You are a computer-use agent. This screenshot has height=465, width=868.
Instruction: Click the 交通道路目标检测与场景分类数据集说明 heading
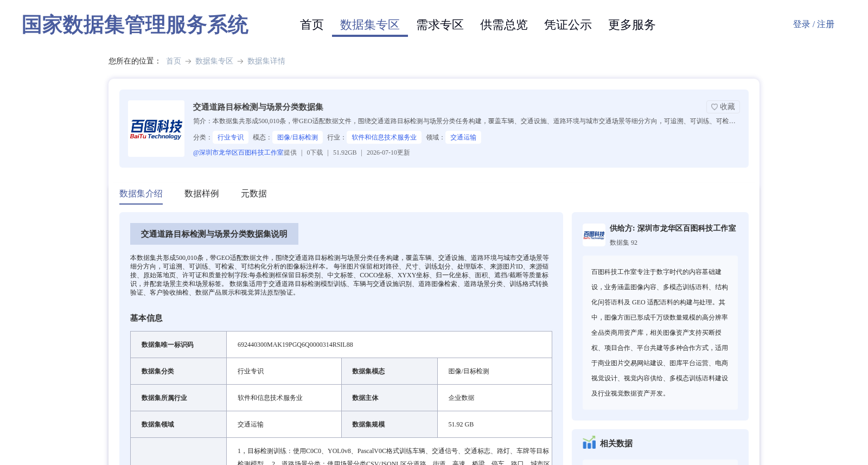214,234
